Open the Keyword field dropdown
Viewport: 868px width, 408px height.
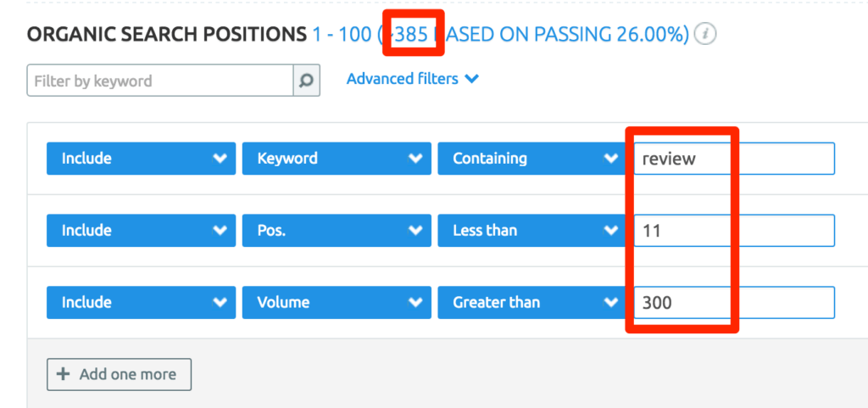tap(337, 159)
